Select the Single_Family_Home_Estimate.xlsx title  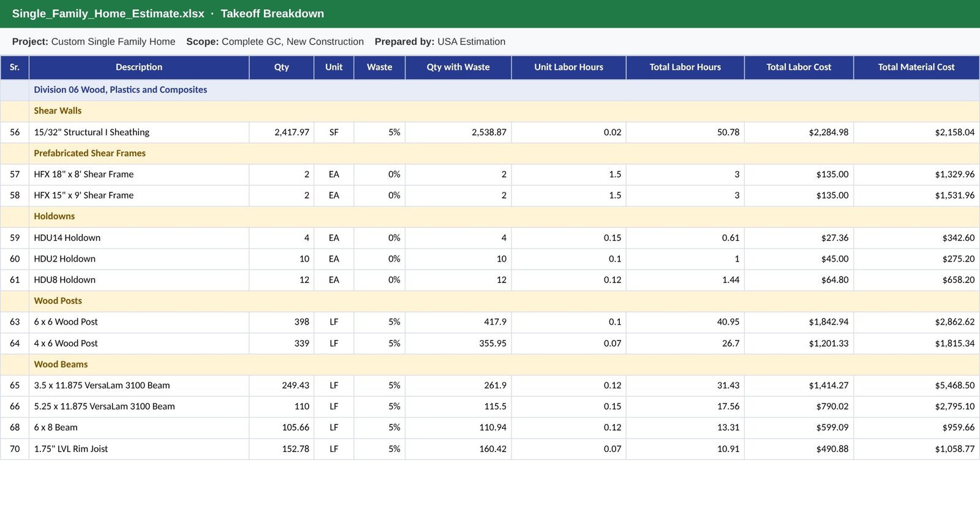click(108, 13)
